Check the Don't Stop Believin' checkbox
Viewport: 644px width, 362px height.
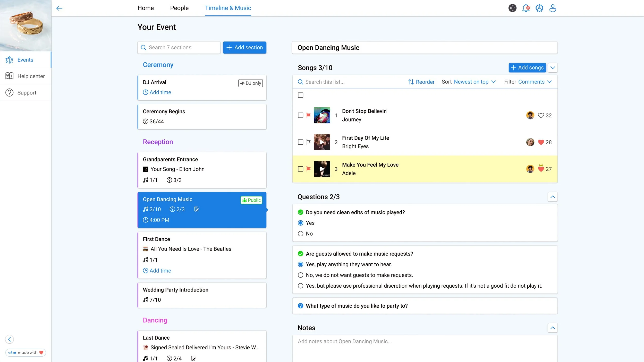(300, 115)
